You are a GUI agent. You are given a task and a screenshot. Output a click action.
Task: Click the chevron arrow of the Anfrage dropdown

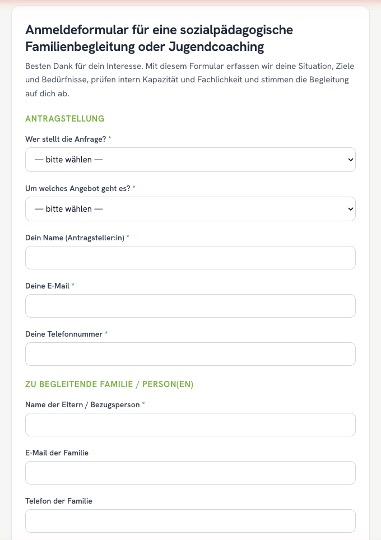point(350,159)
